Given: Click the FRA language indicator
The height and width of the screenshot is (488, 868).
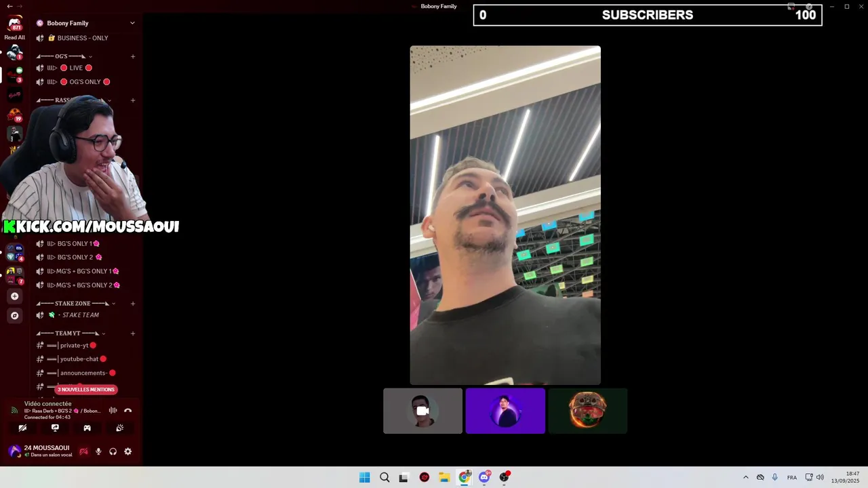Looking at the screenshot, I should point(792,477).
